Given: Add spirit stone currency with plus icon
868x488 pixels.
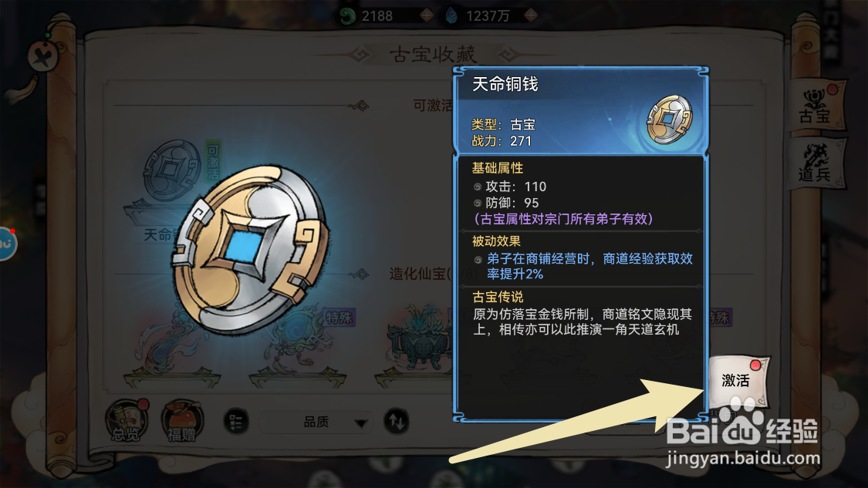Looking at the screenshot, I should pos(531,15).
